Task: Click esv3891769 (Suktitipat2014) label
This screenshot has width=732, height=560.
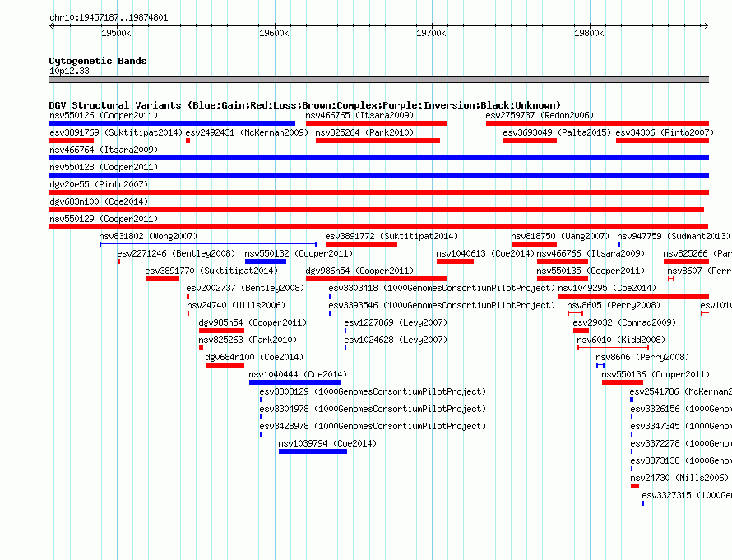Action: coord(116,132)
